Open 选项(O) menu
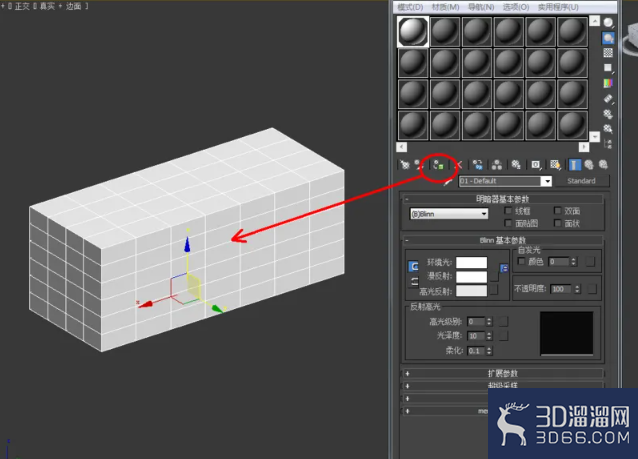 pos(516,7)
